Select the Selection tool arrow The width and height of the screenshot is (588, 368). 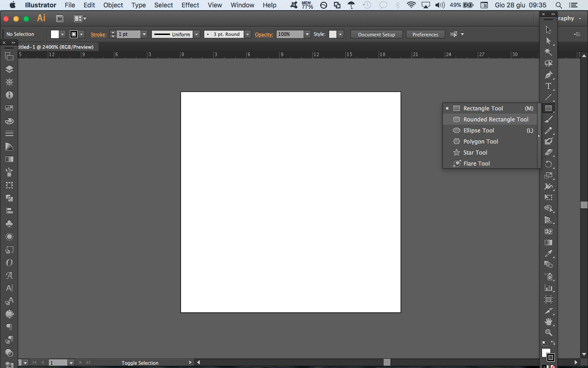pos(548,30)
